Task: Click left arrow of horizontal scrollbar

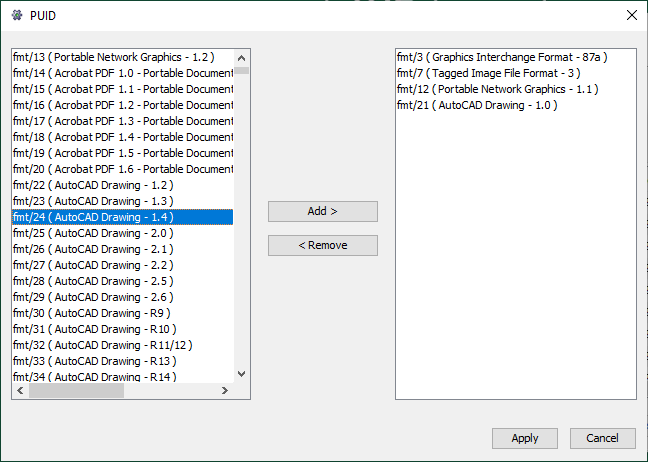Action: (20, 390)
